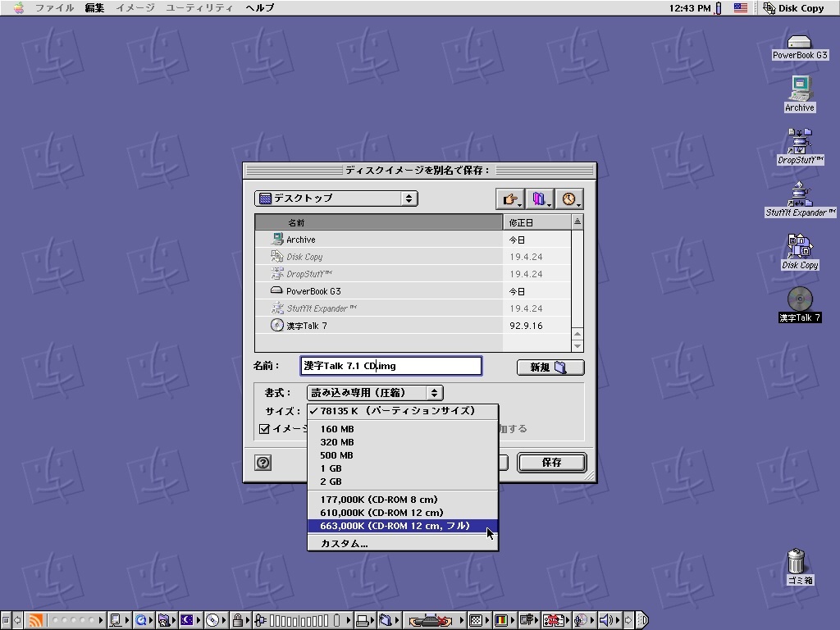Open the Disk Copy application menu
The image size is (840, 630).
click(793, 8)
